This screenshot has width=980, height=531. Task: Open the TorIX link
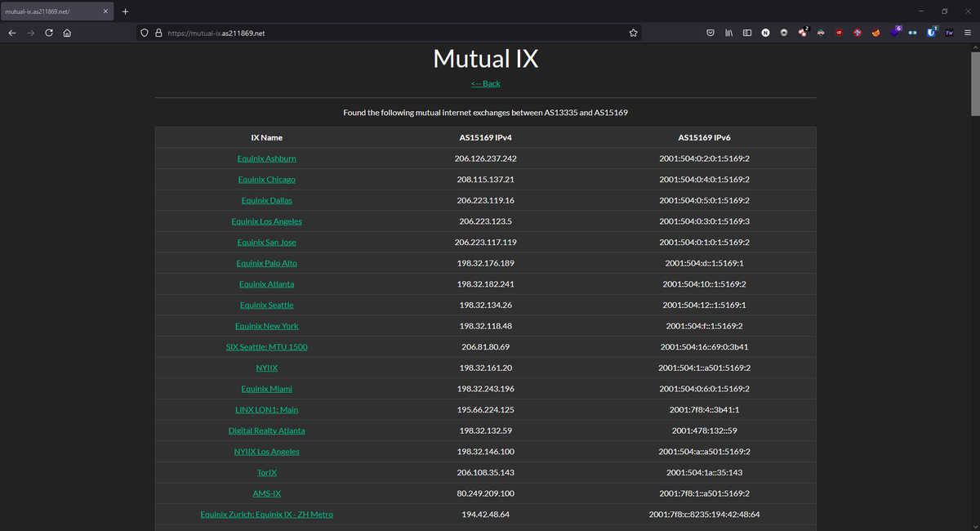[266, 473]
